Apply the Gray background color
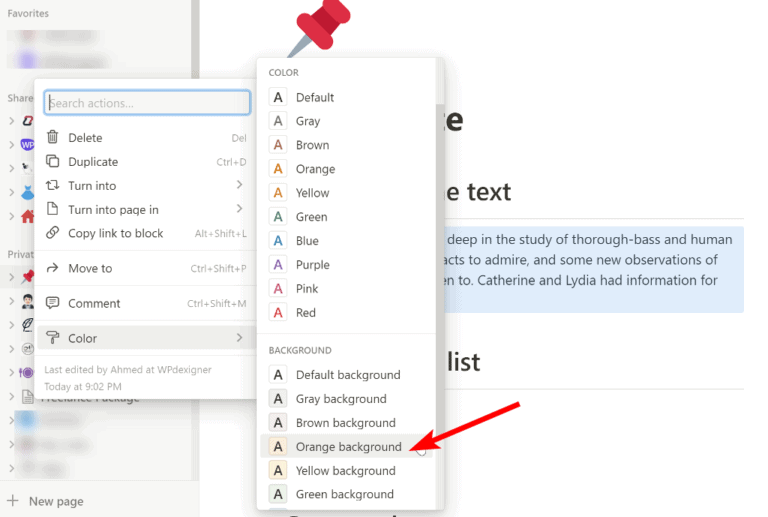This screenshot has width=768, height=517. click(347, 399)
